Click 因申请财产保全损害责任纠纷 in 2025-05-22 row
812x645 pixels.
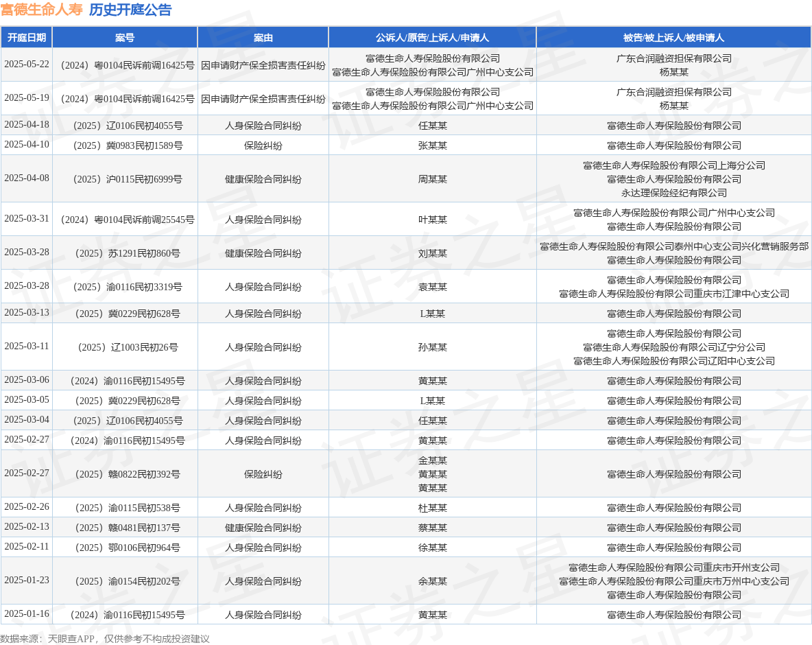point(263,65)
